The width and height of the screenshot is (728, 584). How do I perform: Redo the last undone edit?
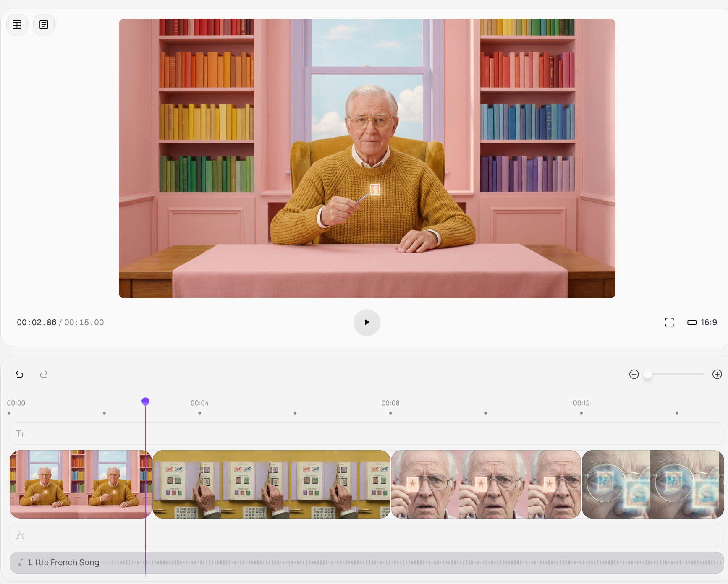click(44, 374)
